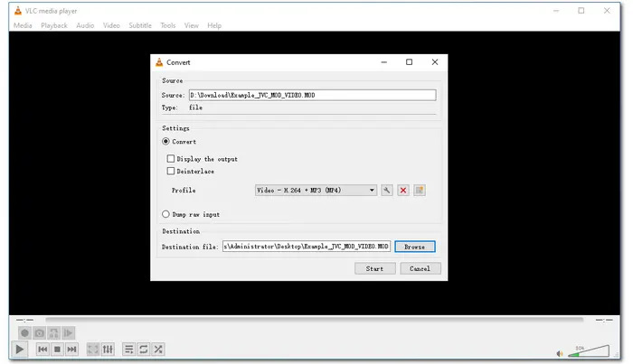633x364 pixels.
Task: Click the Play button in VLC
Action: click(19, 349)
